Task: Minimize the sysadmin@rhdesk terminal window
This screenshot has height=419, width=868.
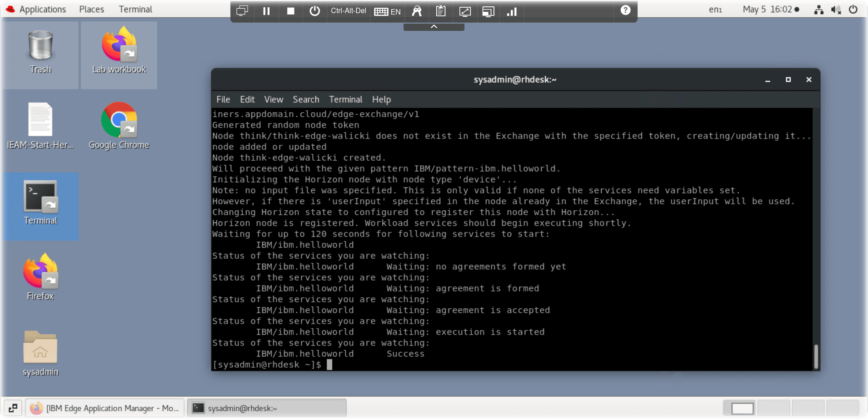Action: 768,80
